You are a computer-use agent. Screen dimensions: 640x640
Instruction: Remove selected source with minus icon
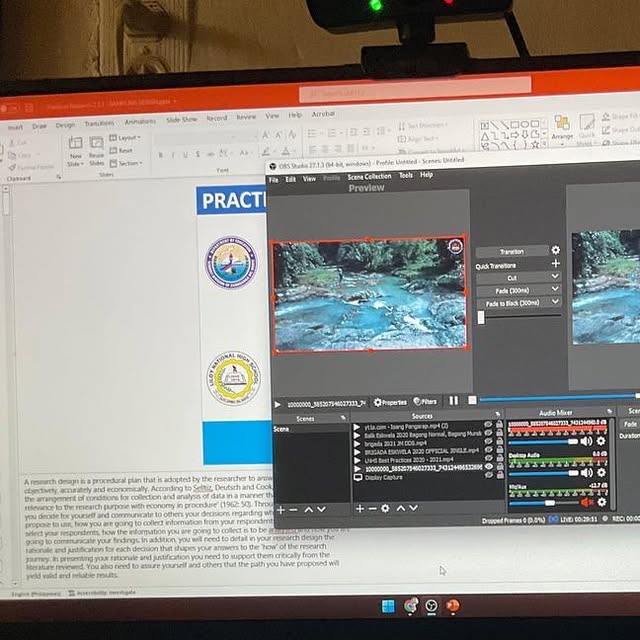pos(372,509)
